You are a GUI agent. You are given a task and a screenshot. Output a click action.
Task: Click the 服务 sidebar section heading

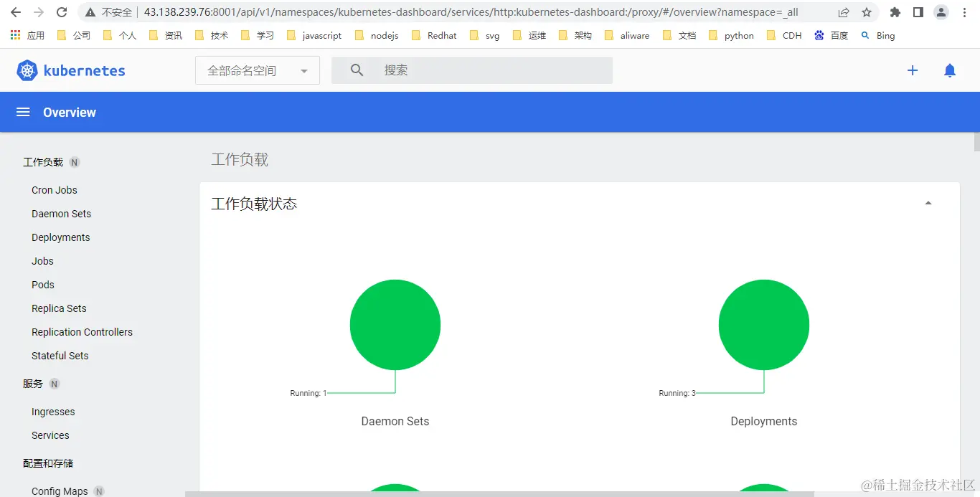click(33, 384)
